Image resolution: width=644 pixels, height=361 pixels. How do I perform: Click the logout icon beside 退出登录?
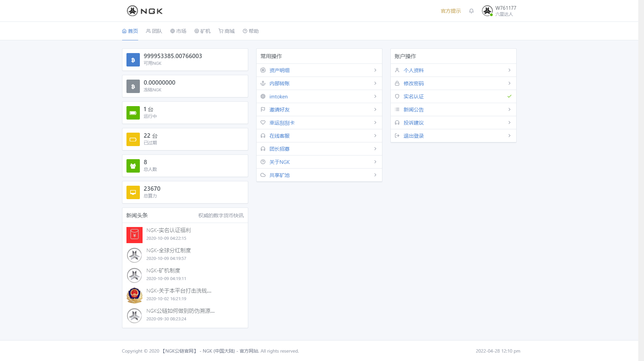[x=397, y=136]
